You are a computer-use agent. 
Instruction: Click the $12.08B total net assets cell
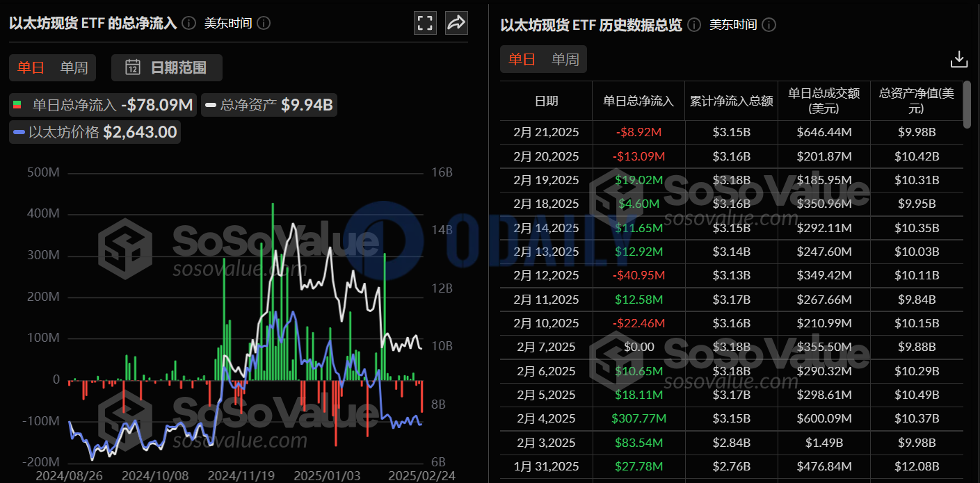(916, 466)
